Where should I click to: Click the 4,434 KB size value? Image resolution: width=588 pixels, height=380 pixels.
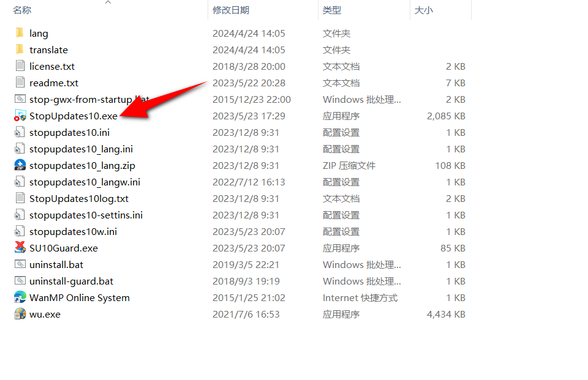[x=446, y=314]
